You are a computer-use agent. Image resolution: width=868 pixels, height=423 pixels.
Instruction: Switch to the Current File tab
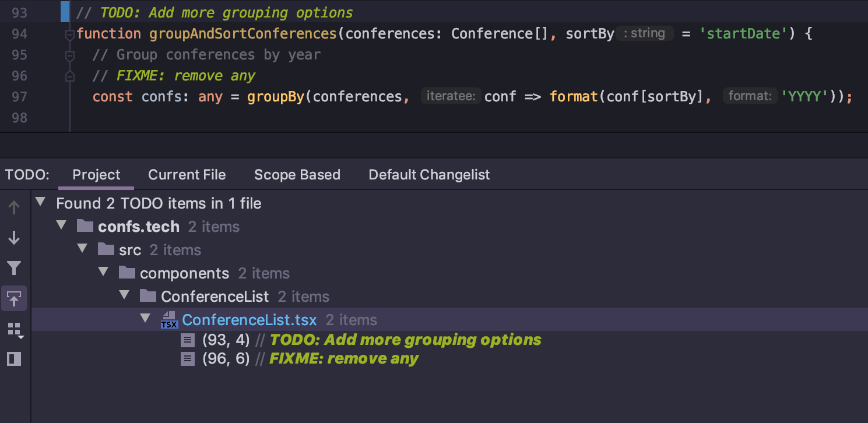coord(187,175)
